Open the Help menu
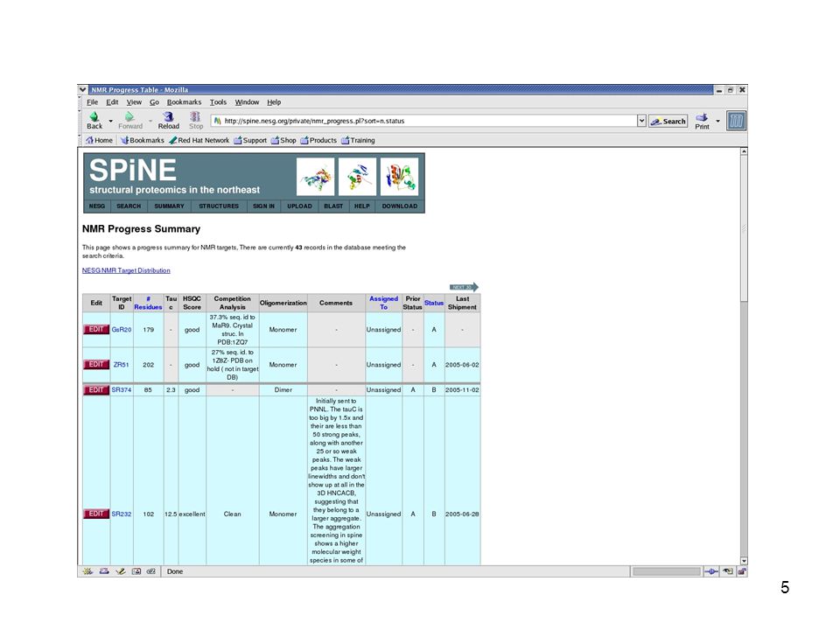 pyautogui.click(x=274, y=102)
